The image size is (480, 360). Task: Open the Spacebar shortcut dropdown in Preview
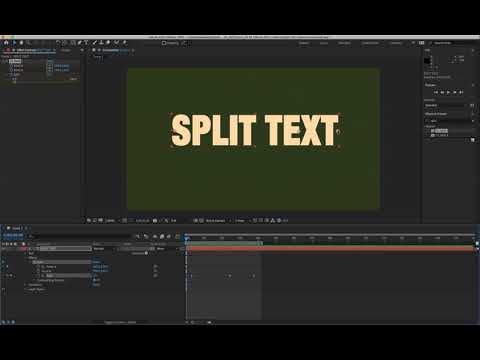point(446,105)
